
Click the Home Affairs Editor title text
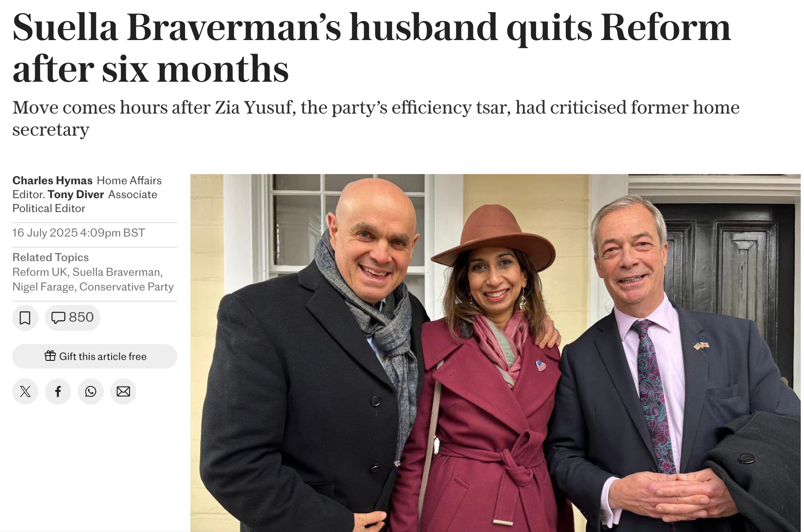pyautogui.click(x=129, y=181)
